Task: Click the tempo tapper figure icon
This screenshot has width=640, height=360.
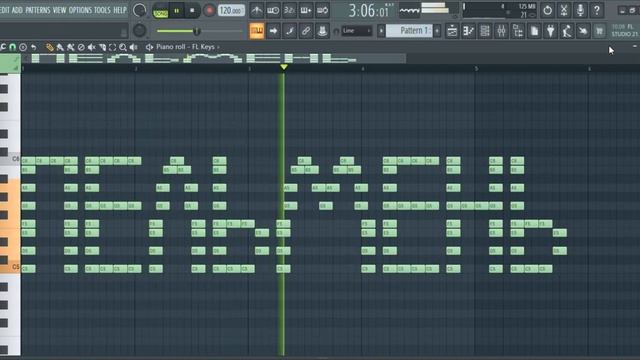Action: pos(567,31)
